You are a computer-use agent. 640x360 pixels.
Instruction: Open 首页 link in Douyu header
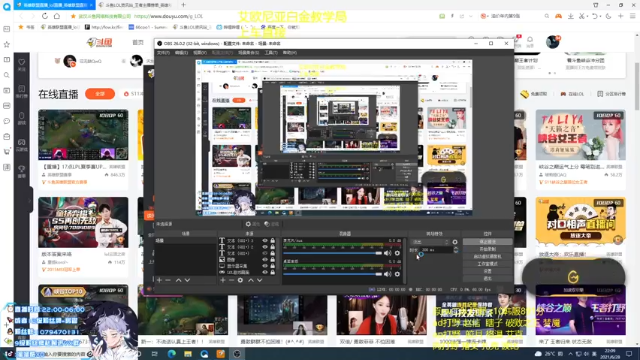[138, 42]
